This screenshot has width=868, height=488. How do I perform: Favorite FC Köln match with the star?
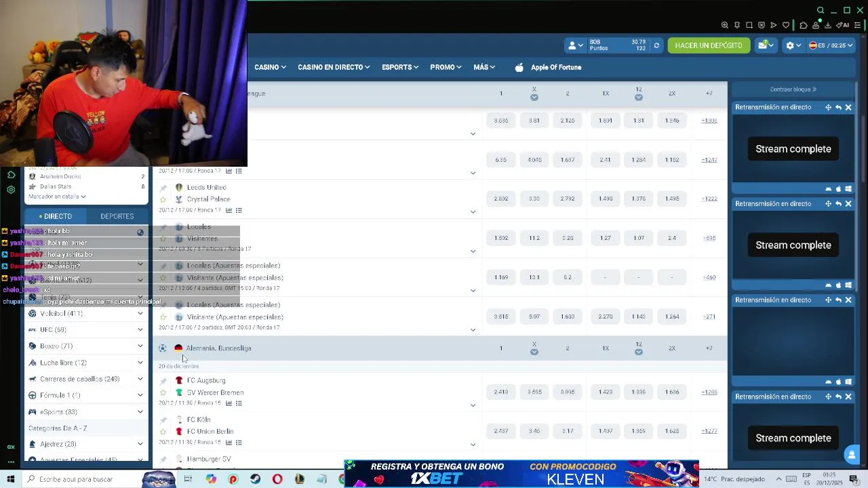[163, 432]
